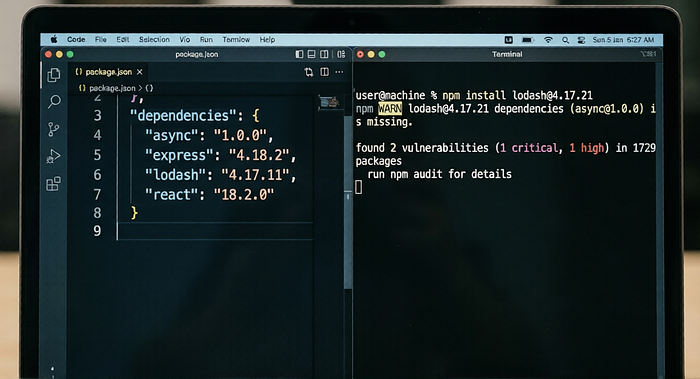Toggle the bottom panel layout icon
700x379 pixels.
(x=312, y=54)
